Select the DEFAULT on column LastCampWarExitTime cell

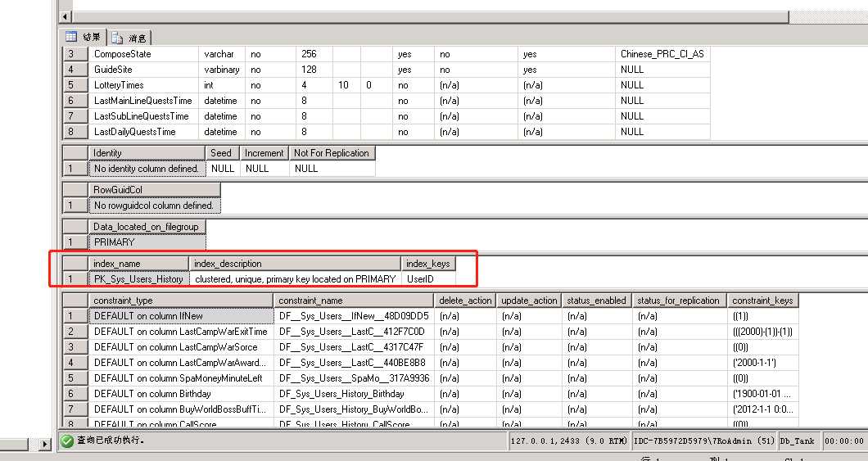(180, 332)
